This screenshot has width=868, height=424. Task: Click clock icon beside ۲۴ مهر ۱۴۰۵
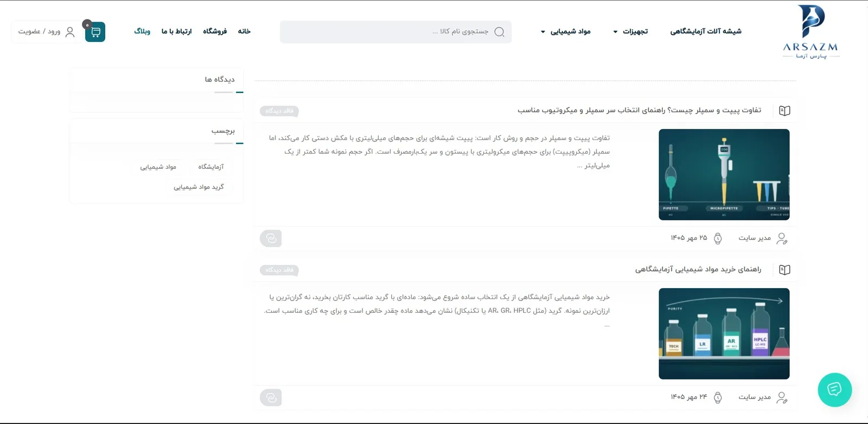coord(718,397)
